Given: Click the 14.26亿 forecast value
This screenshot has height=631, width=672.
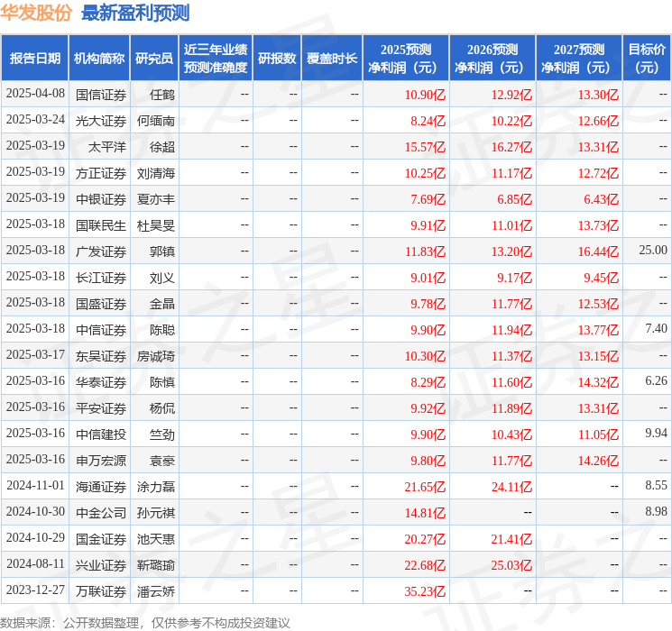Looking at the screenshot, I should [x=598, y=461].
